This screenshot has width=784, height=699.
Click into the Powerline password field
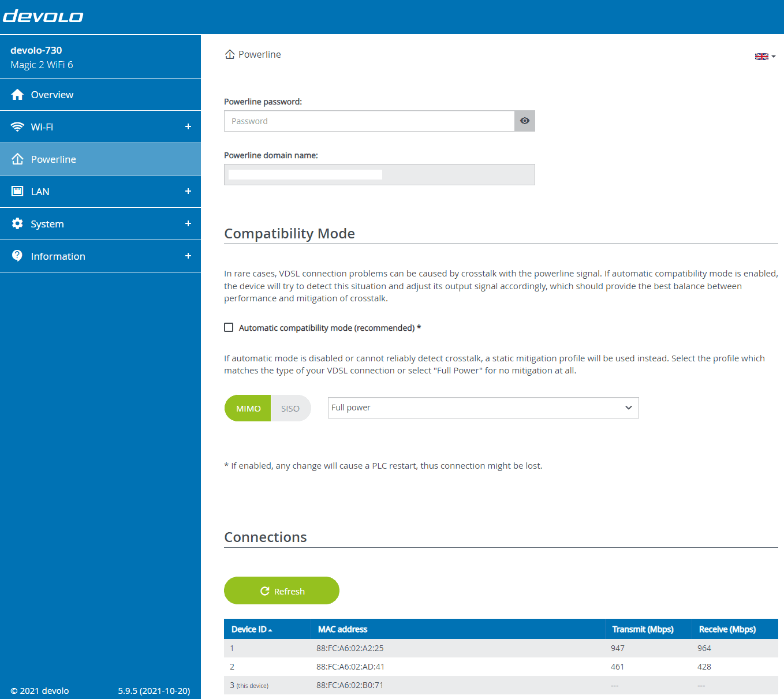(369, 121)
